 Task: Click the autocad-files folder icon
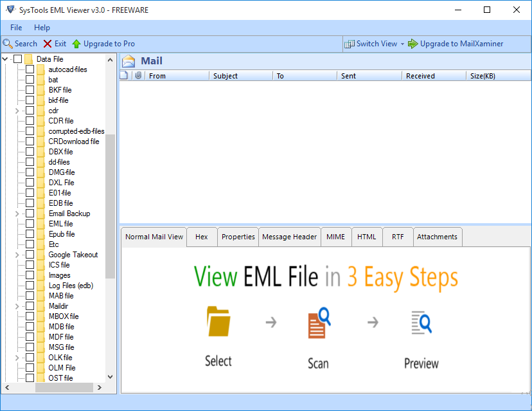[40, 69]
